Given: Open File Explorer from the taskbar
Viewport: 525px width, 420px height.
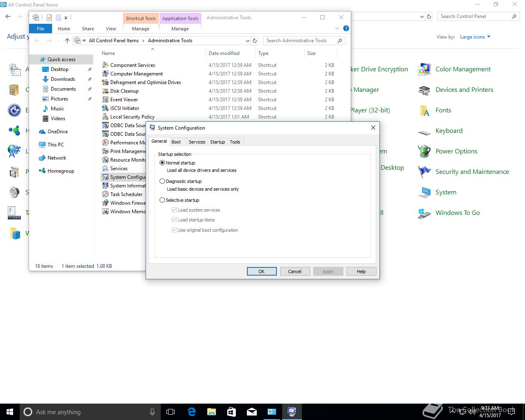Looking at the screenshot, I should [x=212, y=412].
